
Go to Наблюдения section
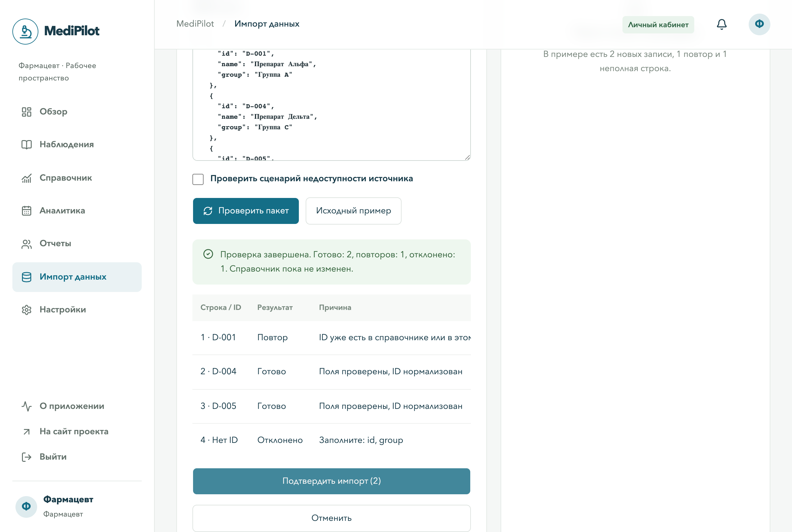[x=77, y=144]
